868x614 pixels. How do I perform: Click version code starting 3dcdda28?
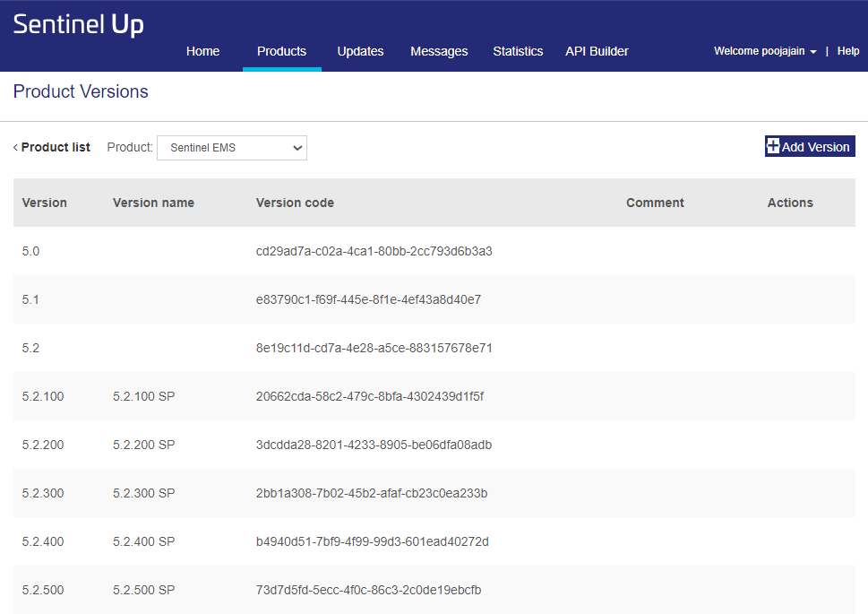(374, 445)
